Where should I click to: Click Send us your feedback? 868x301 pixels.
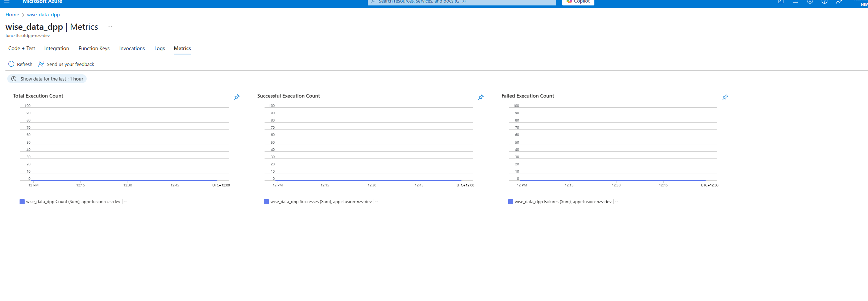pos(70,64)
